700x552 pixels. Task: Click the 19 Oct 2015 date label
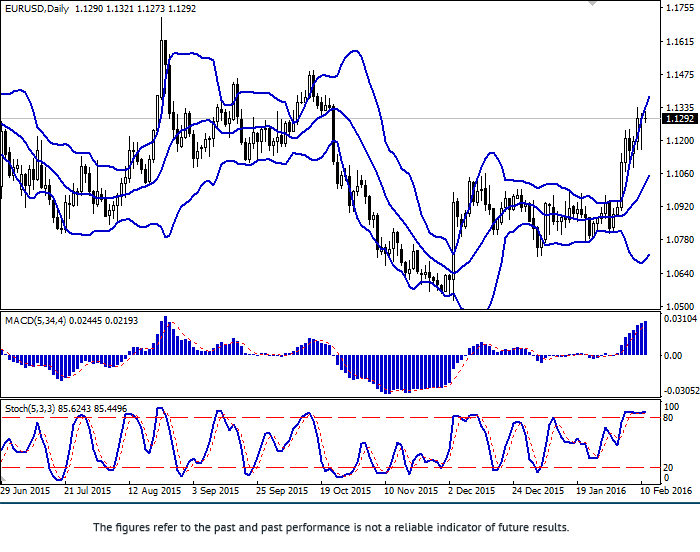(x=346, y=491)
